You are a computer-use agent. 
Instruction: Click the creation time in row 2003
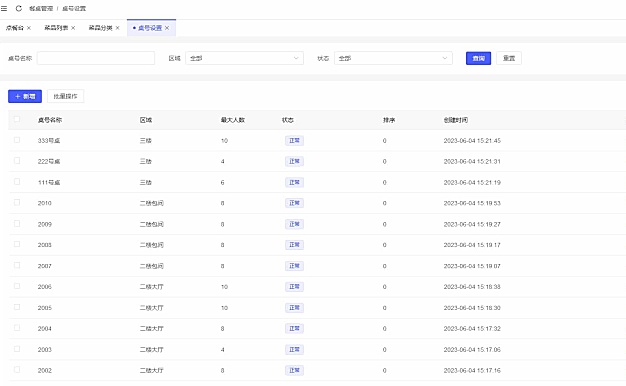point(472,350)
